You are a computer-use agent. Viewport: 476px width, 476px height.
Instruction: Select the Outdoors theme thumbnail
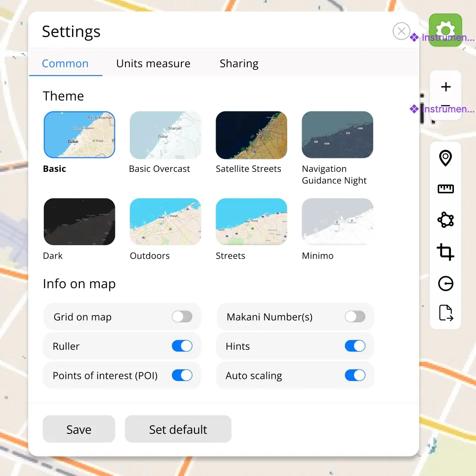coord(165,222)
